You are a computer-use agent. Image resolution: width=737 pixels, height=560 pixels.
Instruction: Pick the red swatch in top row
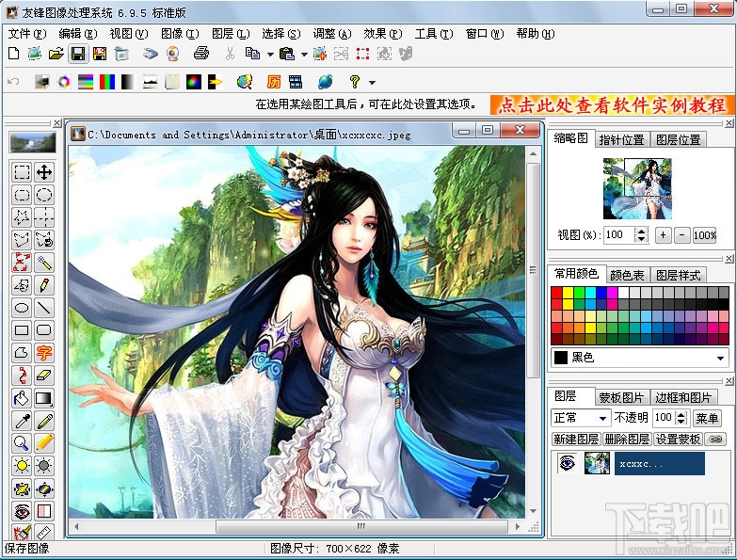click(x=556, y=293)
